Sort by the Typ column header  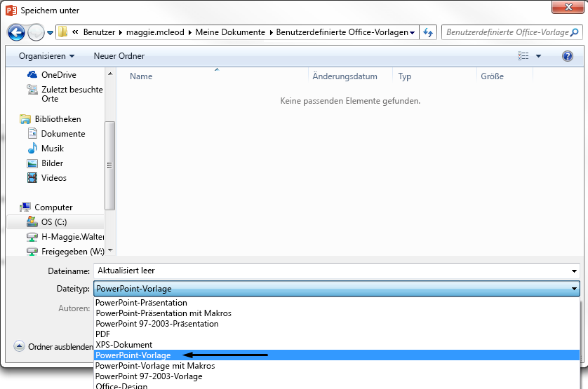coord(405,76)
